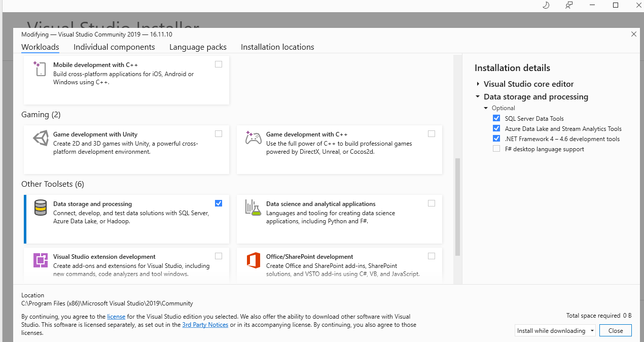Expand Visual Studio core editor details
The image size is (644, 342).
478,84
